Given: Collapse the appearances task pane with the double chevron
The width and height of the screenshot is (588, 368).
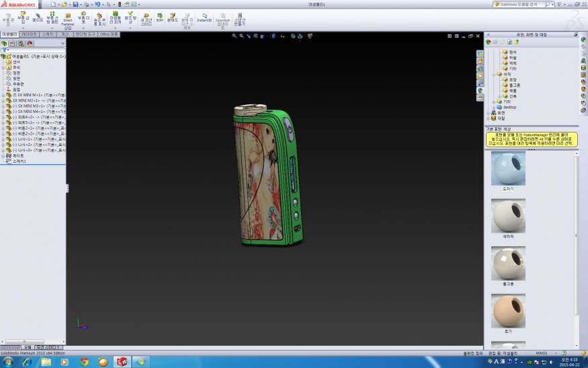Looking at the screenshot, I should [489, 34].
